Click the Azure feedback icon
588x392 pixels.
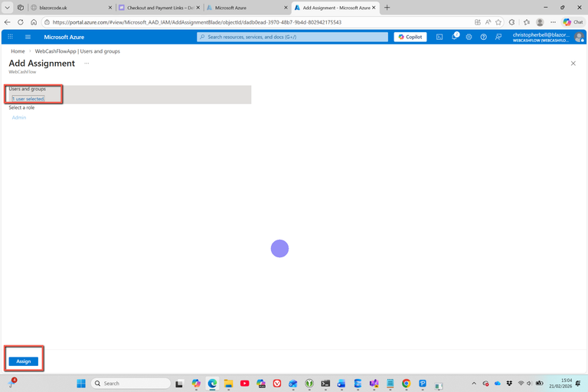coord(498,37)
